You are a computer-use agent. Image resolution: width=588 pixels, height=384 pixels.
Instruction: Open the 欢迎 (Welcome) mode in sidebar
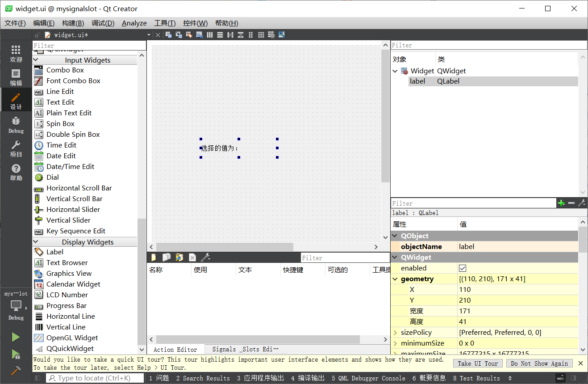16,54
